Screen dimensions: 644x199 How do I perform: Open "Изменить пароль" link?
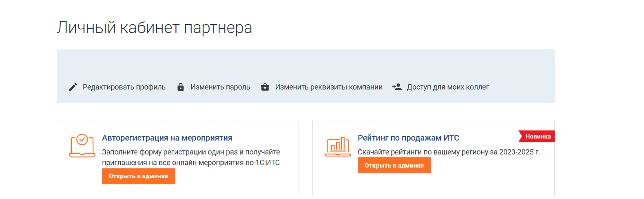point(220,87)
